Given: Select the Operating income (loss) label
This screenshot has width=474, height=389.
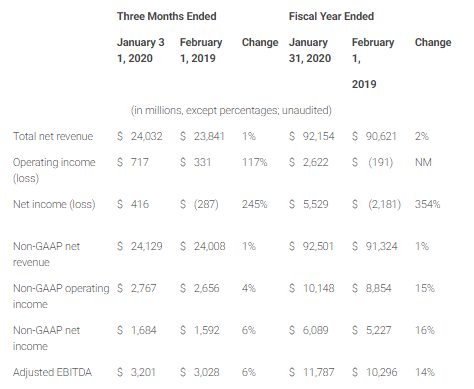Looking at the screenshot, I should 54,170.
